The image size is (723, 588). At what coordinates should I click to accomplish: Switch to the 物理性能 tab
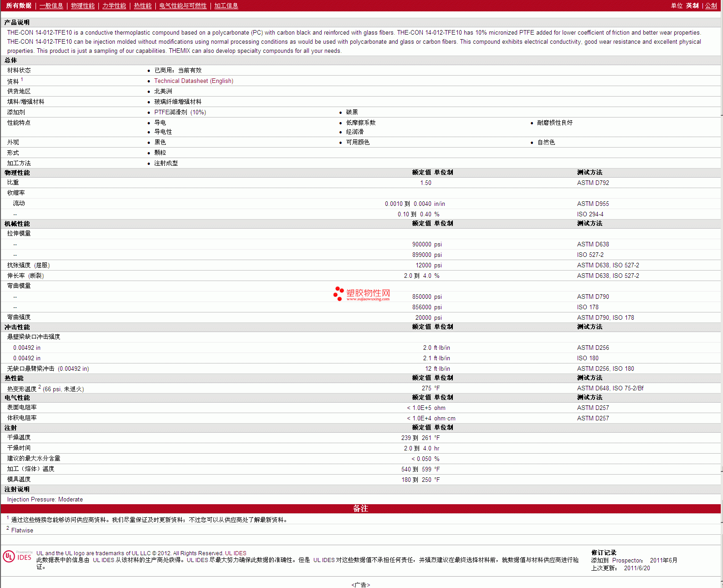(82, 5)
